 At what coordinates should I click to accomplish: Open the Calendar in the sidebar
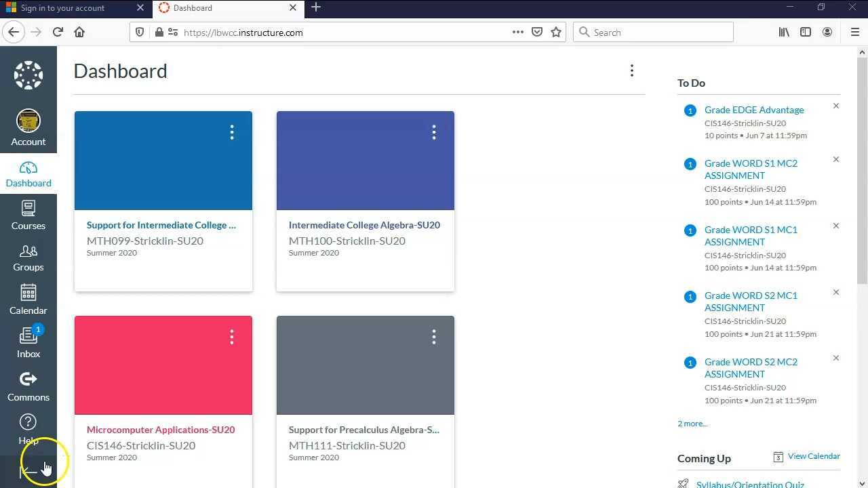(28, 300)
